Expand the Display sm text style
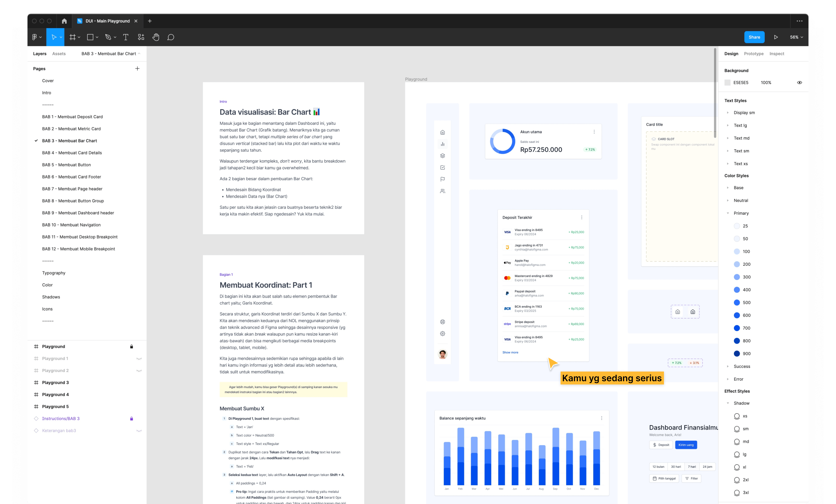The width and height of the screenshot is (836, 504). 728,112
